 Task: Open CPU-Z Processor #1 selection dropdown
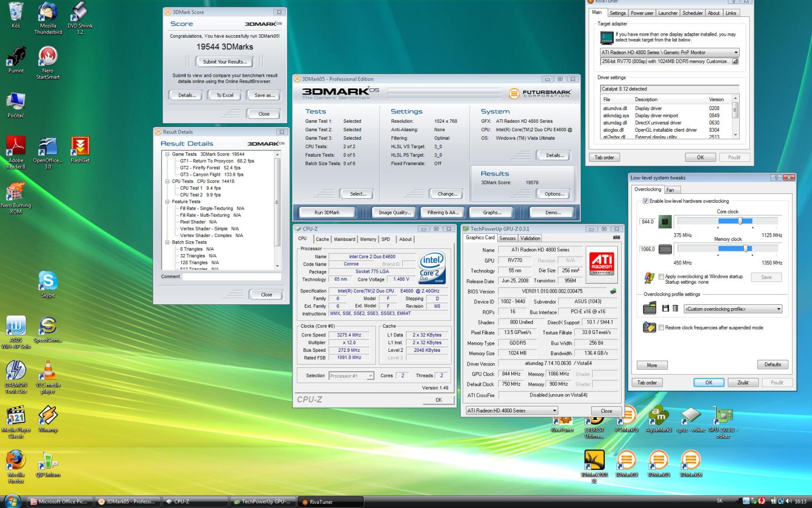(x=351, y=375)
